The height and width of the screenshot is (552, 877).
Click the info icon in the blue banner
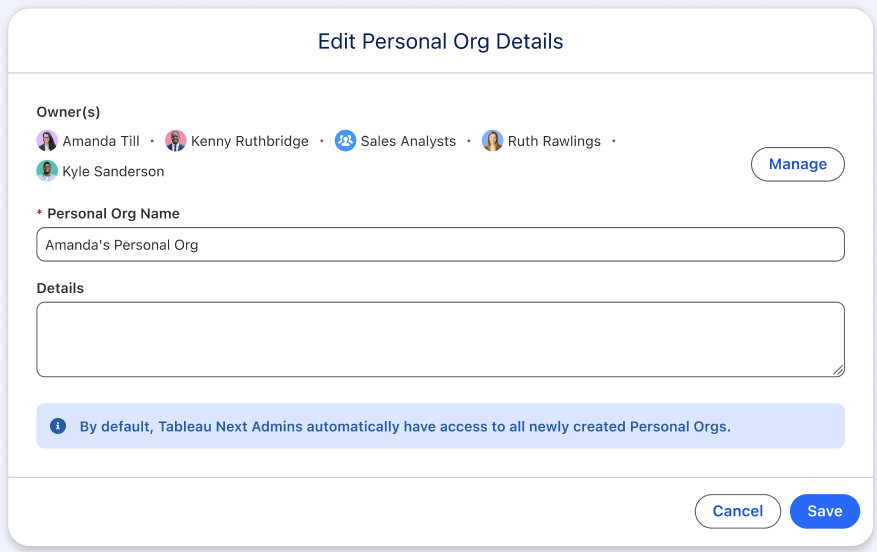tap(58, 426)
